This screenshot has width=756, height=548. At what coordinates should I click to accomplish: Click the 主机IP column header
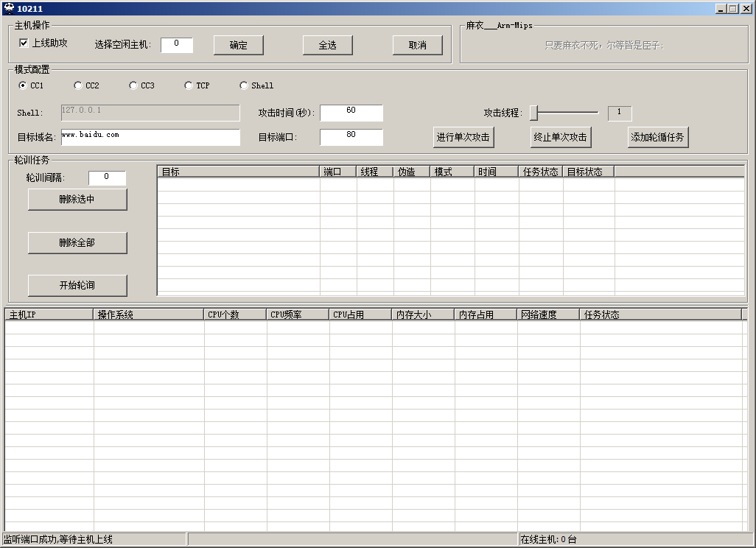coord(49,315)
